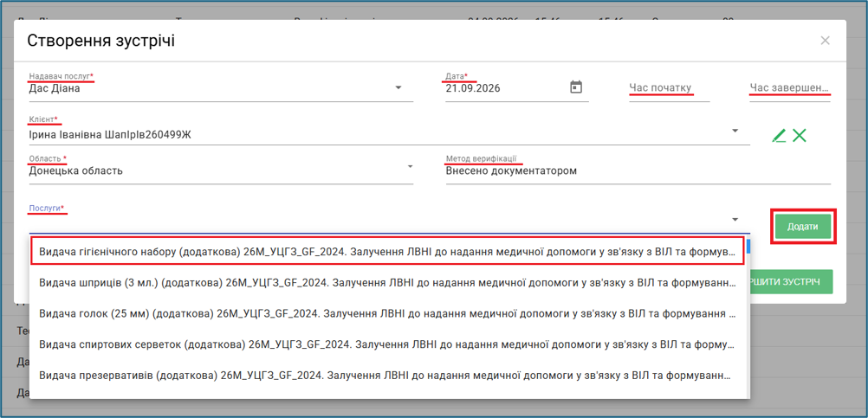
Task: Expand the Надавач послуг dropdown arrow
Action: (398, 88)
